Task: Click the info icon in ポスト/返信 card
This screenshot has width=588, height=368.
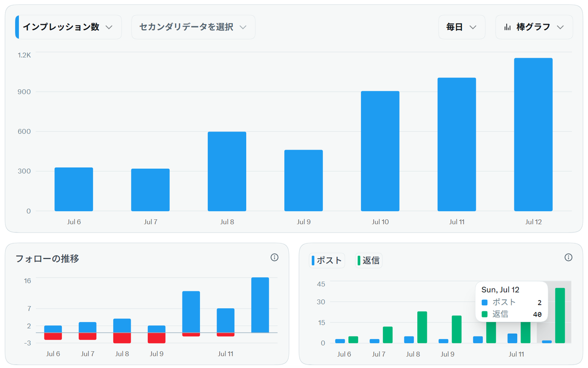Action: 568,257
